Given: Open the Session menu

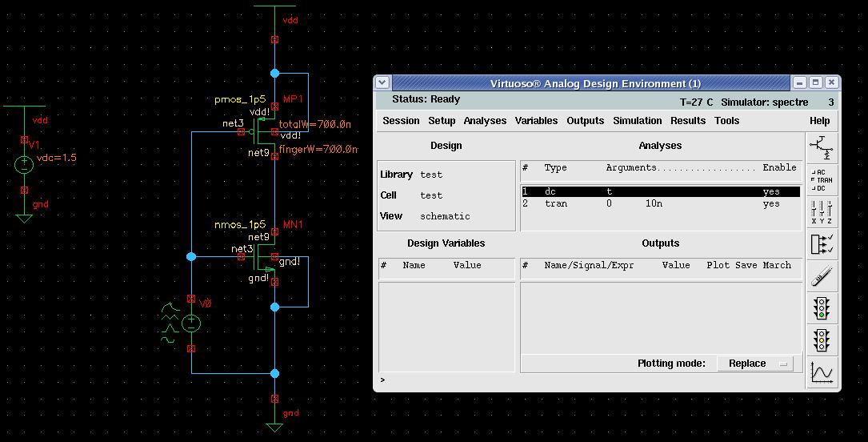Looking at the screenshot, I should 401,121.
